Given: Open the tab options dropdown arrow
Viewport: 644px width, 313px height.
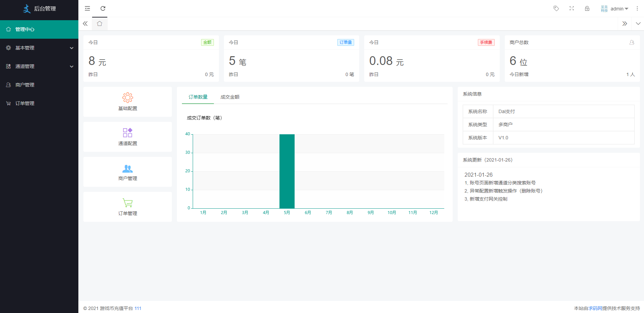Looking at the screenshot, I should pyautogui.click(x=638, y=24).
